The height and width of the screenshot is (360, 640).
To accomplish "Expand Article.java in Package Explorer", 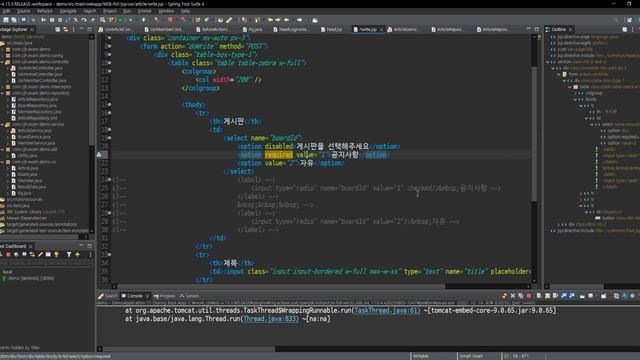I will (8, 168).
